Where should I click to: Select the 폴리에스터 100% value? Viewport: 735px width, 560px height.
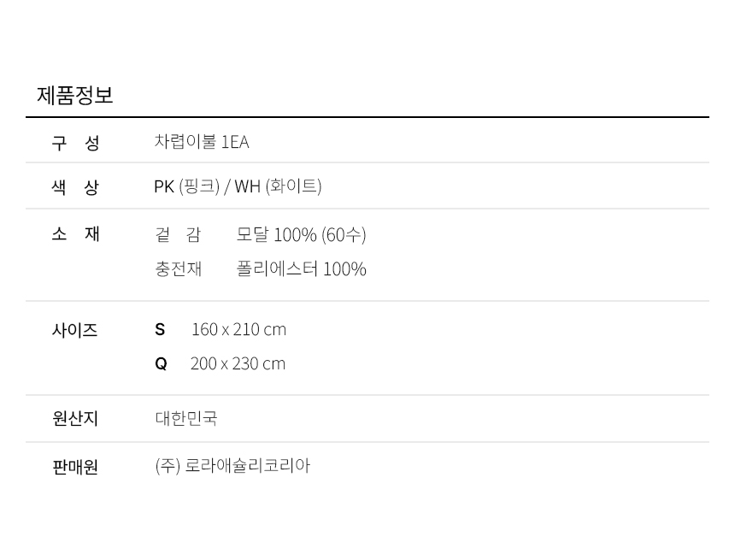click(301, 269)
